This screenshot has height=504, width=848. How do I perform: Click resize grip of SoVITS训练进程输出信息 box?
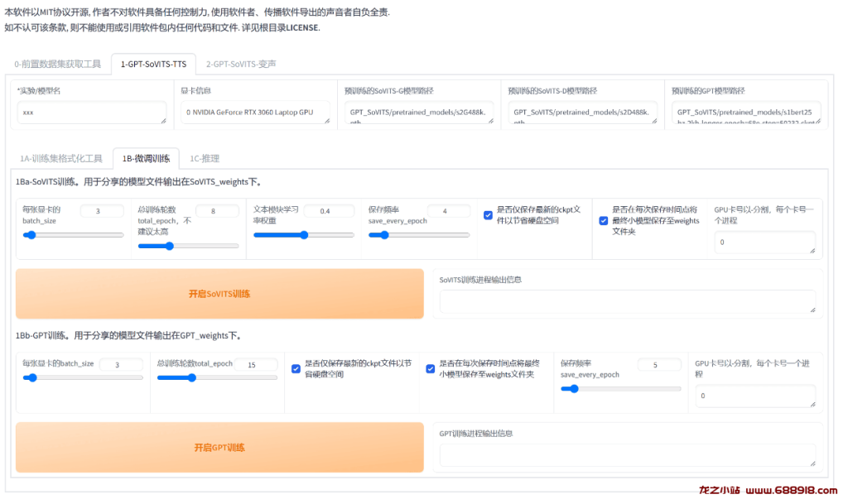[x=812, y=310]
